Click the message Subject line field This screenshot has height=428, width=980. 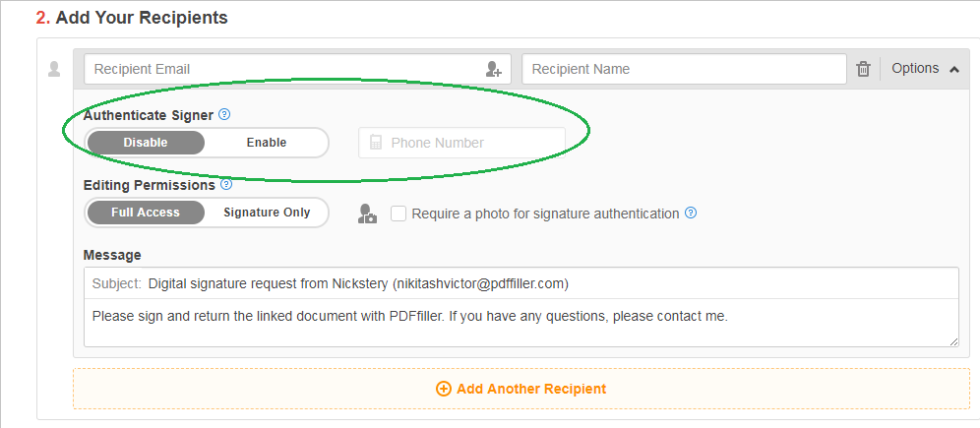(521, 283)
